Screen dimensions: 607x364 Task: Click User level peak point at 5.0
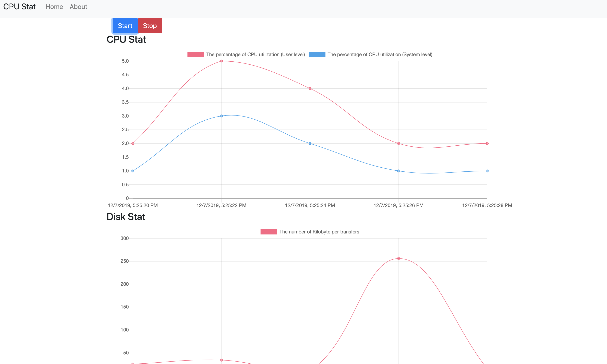(x=221, y=61)
